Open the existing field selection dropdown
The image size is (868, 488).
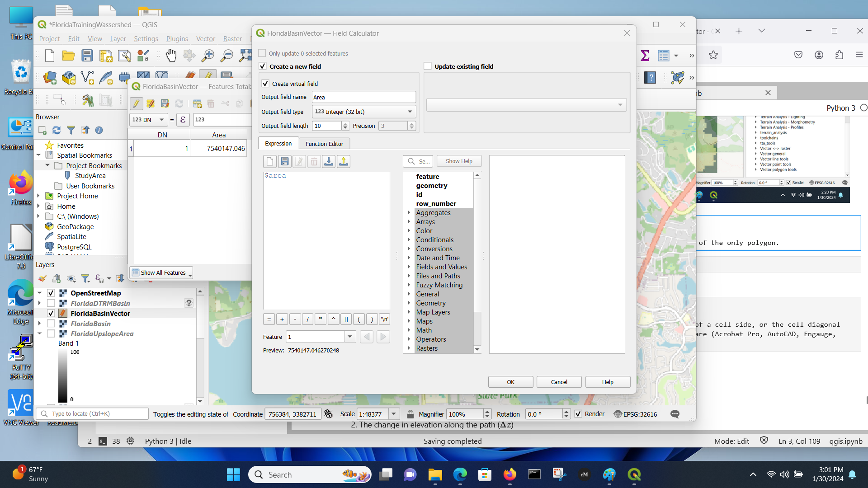[526, 105]
